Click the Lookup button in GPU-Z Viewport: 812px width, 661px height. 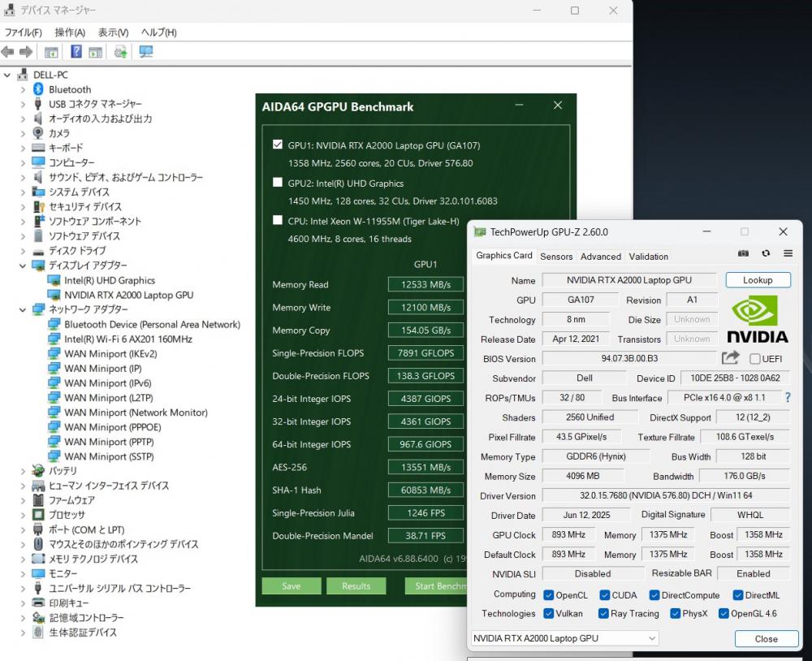pyautogui.click(x=758, y=279)
